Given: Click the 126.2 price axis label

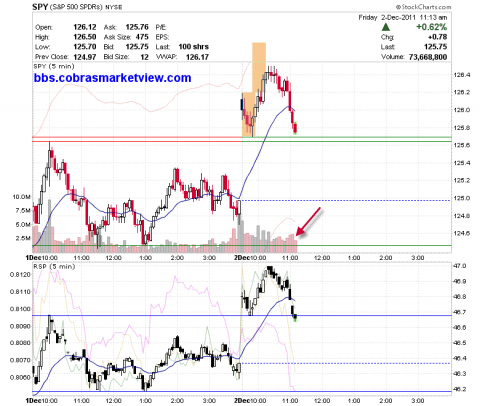Looking at the screenshot, I should 462,92.
